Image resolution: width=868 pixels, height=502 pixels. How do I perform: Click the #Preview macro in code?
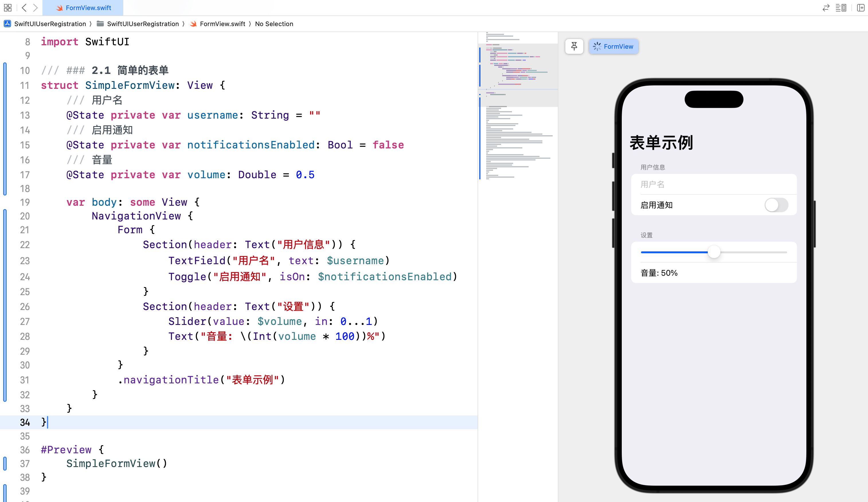pos(66,450)
